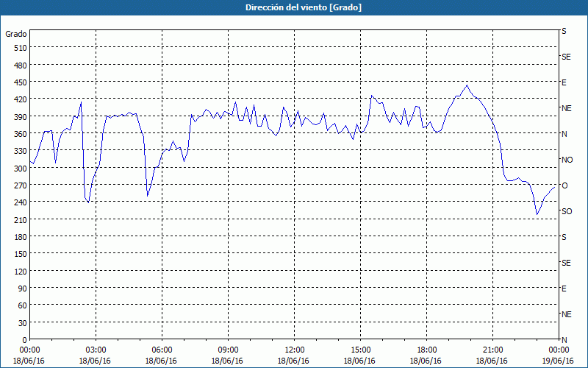Click the 'E' compass label level with 450
The height and width of the screenshot is (368, 588).
point(564,82)
